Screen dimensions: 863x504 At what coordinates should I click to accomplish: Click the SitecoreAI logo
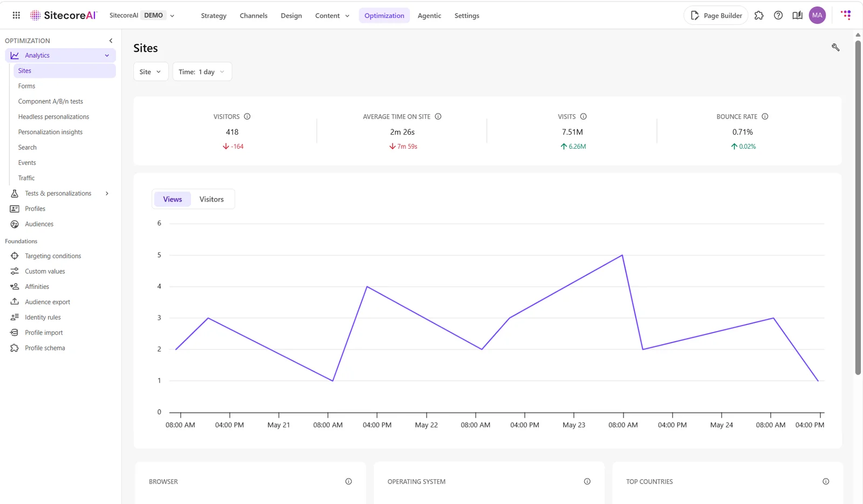pos(64,15)
